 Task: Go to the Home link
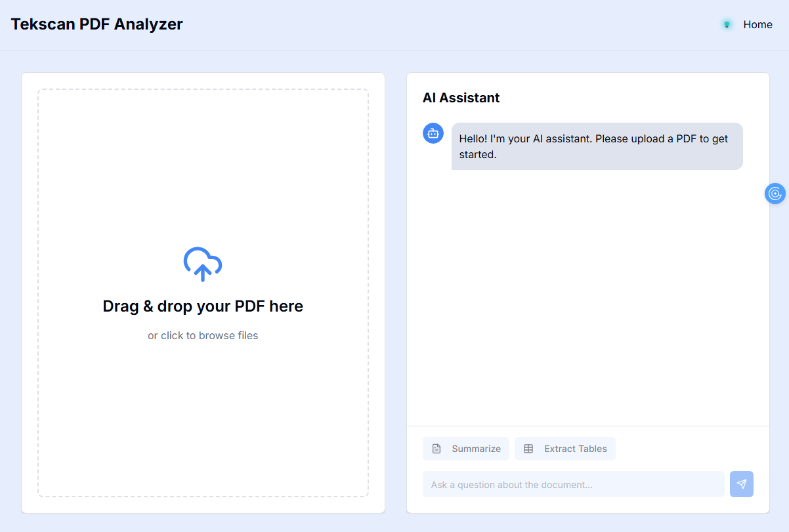point(757,24)
